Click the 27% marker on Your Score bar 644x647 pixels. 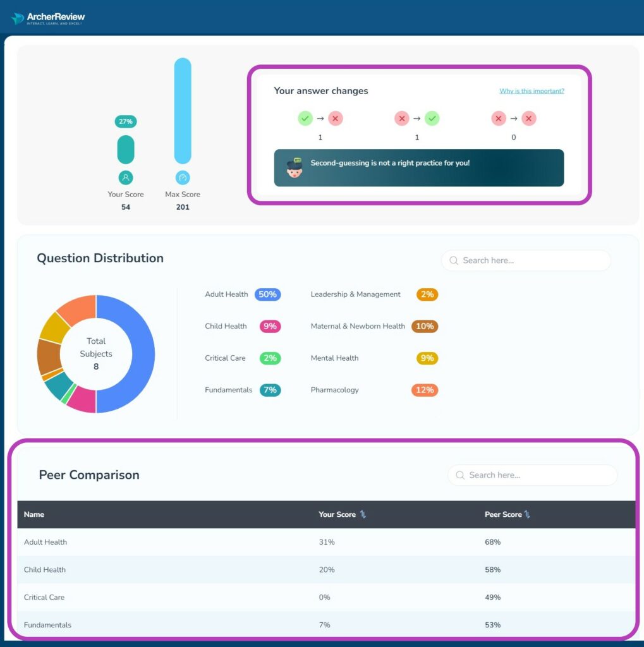[x=125, y=121]
